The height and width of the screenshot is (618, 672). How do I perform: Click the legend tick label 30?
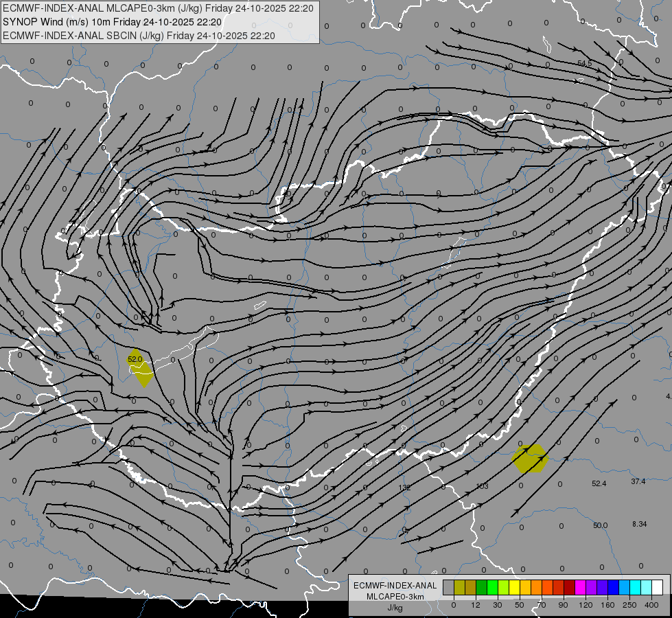[x=498, y=605]
